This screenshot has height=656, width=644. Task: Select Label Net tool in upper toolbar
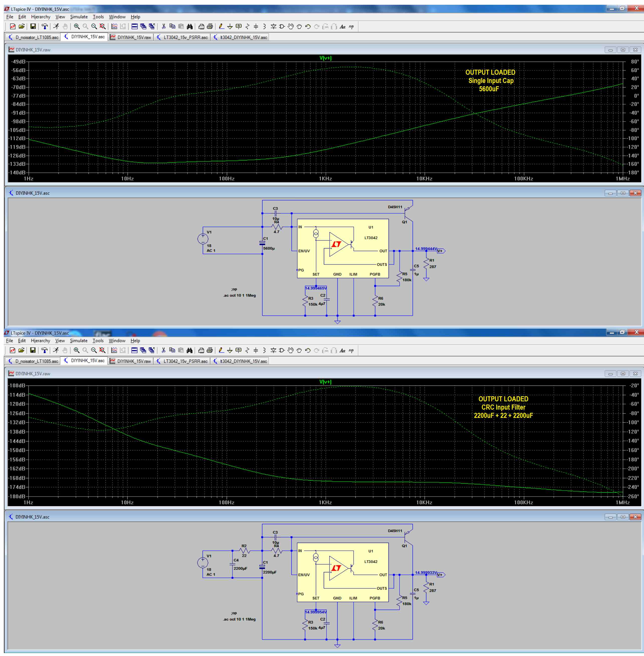point(239,26)
